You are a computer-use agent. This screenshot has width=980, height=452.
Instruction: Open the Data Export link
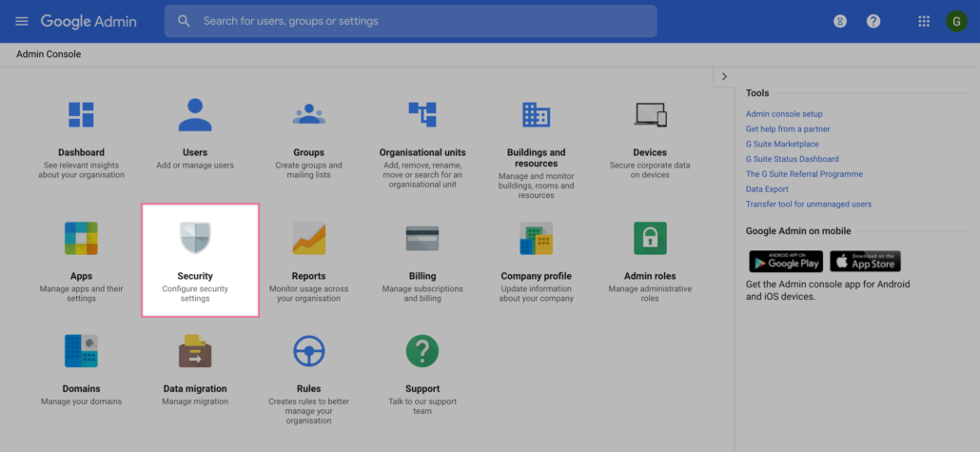coord(767,188)
